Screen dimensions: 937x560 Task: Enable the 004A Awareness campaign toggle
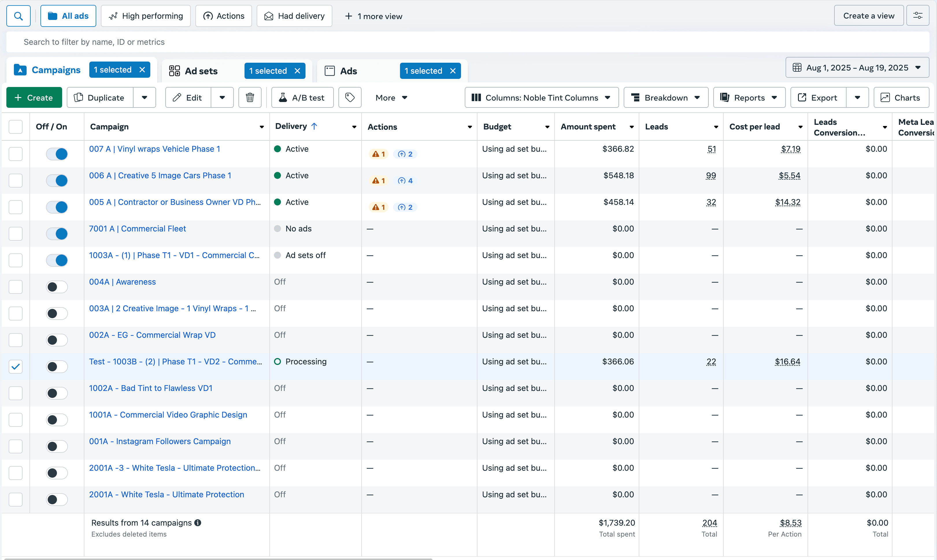tap(57, 287)
